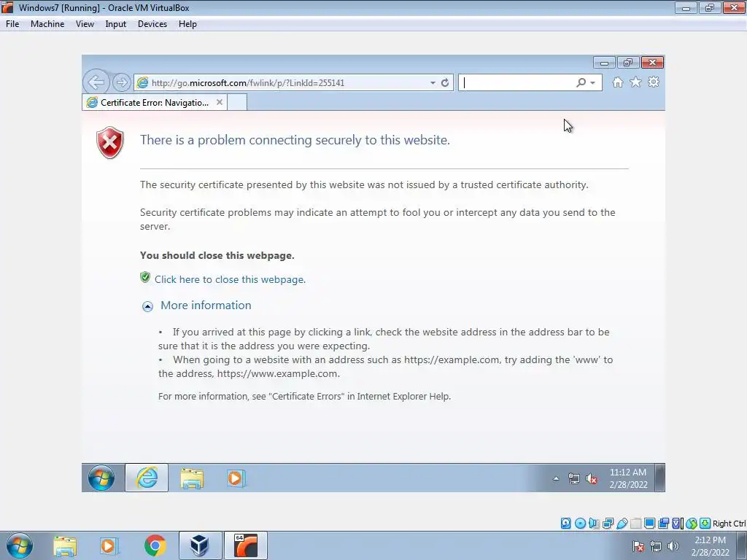Open Google Chrome from host taskbar
The image size is (747, 560).
[x=155, y=545]
